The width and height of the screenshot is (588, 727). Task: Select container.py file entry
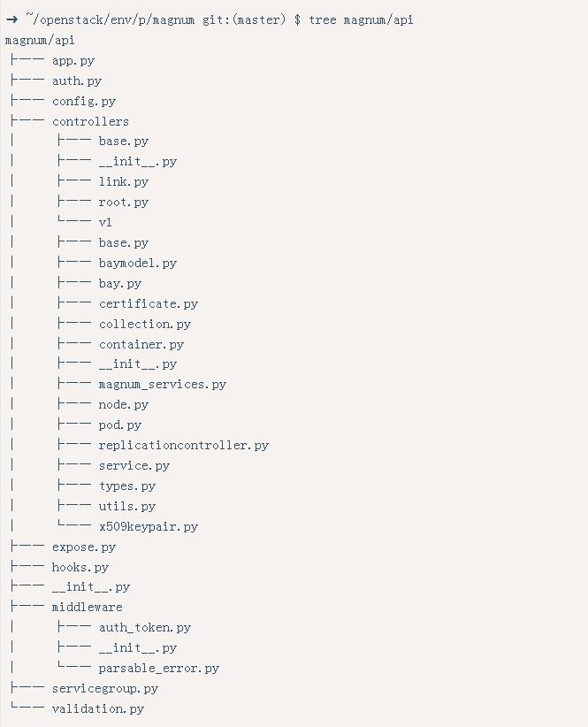click(x=141, y=345)
